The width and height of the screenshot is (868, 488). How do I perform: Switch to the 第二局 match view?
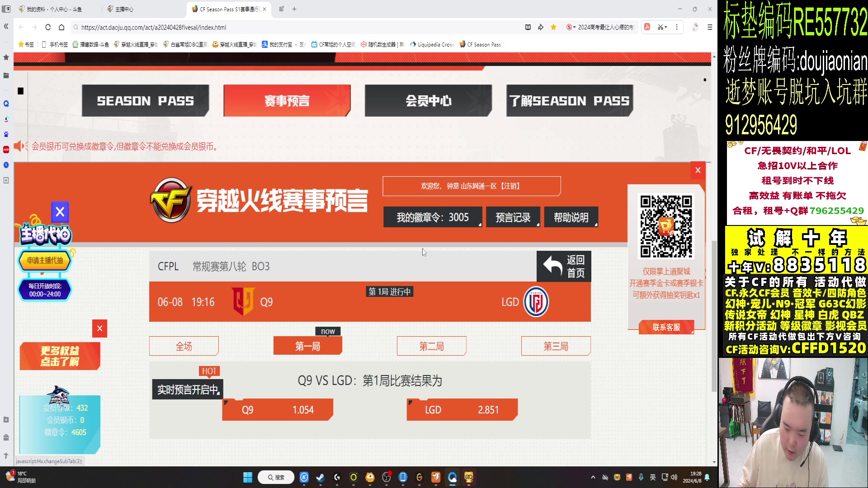(x=431, y=346)
